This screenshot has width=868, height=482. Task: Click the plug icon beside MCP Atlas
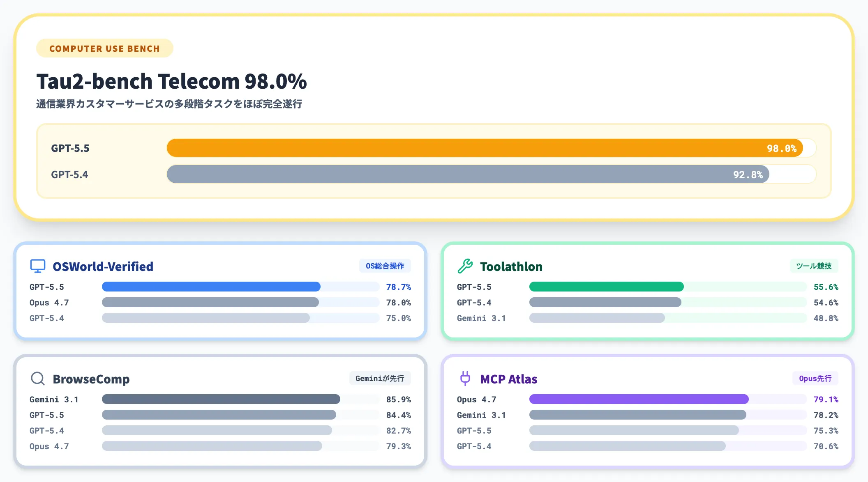pyautogui.click(x=465, y=378)
